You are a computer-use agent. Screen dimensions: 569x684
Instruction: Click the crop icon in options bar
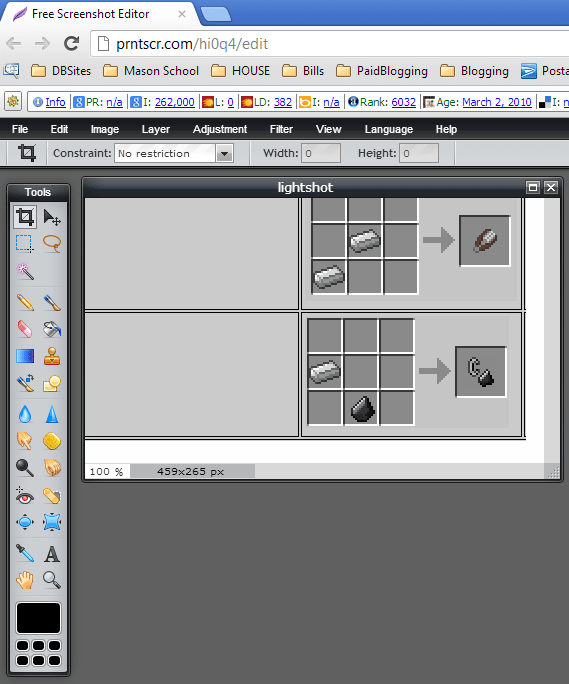(x=27, y=153)
